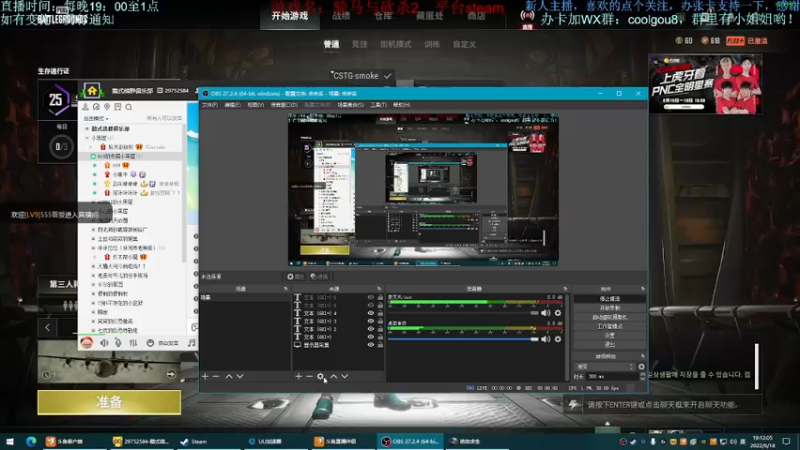Remove the selected scene with the minus icon
The width and height of the screenshot is (800, 450).
pos(216,376)
